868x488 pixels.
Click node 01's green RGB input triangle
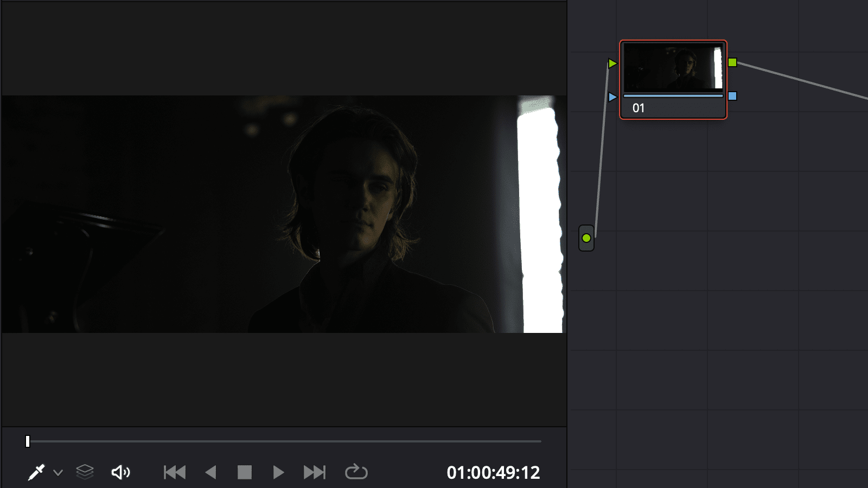(612, 62)
